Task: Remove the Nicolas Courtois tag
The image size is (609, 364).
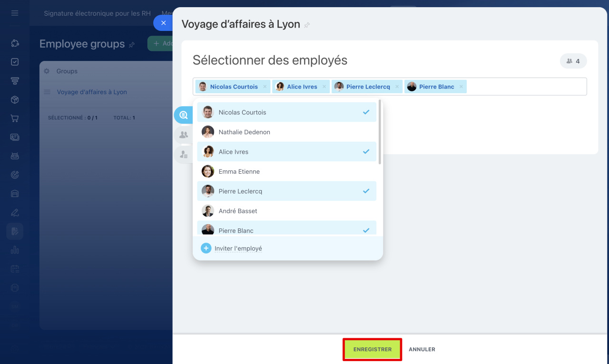Action: (x=265, y=87)
